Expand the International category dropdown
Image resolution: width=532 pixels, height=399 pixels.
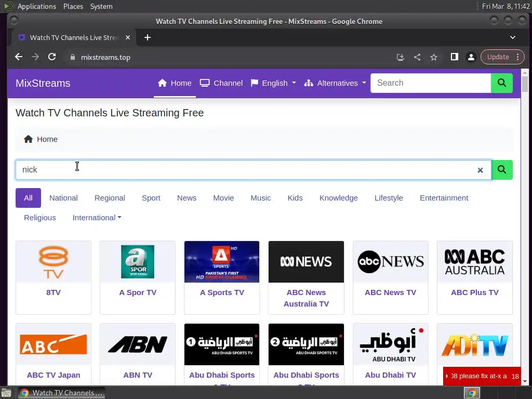click(x=97, y=218)
